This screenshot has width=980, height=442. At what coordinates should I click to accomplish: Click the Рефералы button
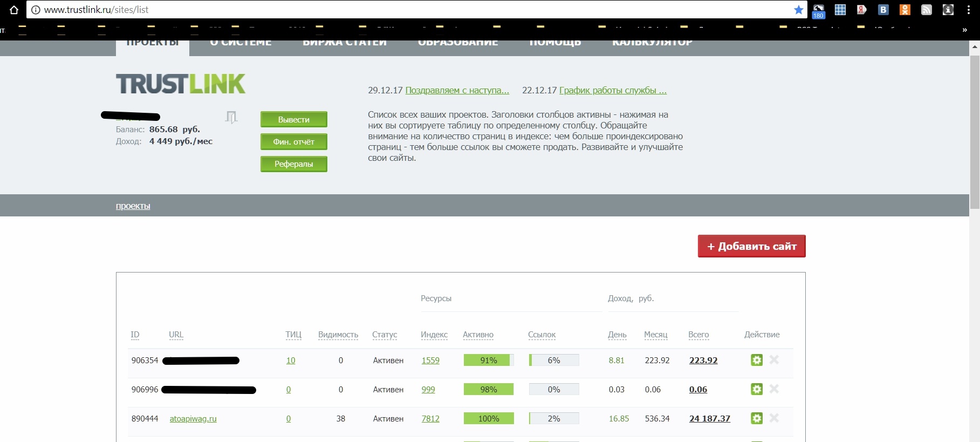(x=294, y=164)
